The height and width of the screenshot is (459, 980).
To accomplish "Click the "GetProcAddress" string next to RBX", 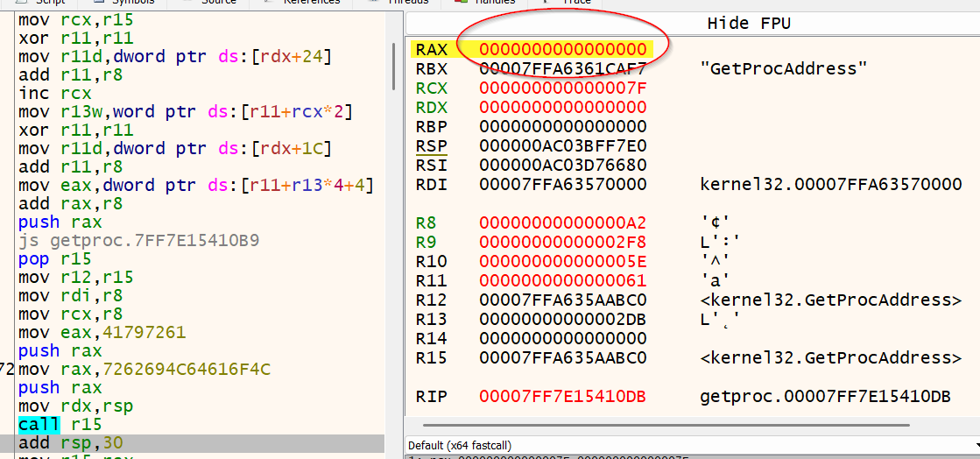I will [x=784, y=68].
